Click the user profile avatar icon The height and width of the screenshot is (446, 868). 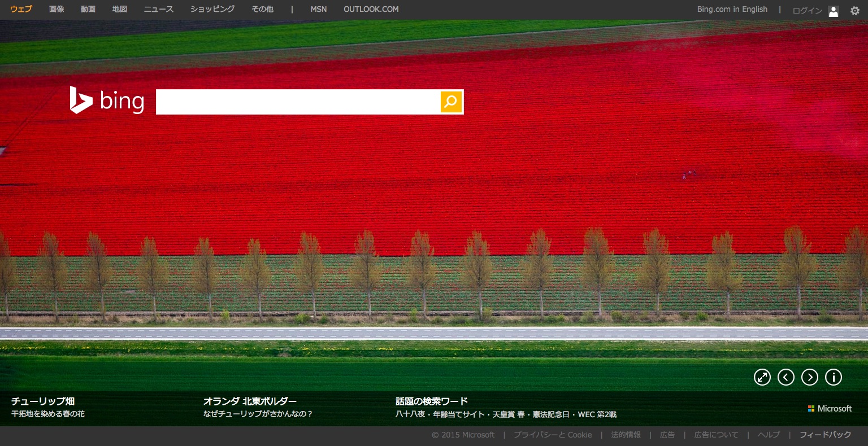click(x=833, y=11)
